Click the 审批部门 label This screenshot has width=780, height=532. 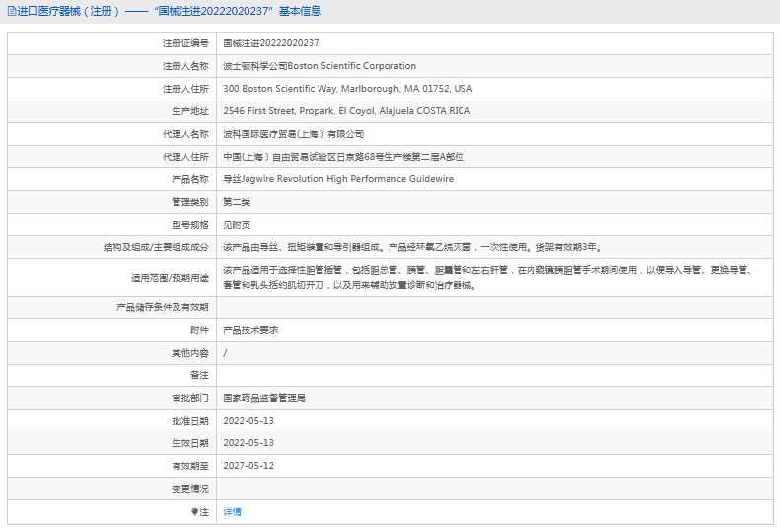pyautogui.click(x=190, y=398)
